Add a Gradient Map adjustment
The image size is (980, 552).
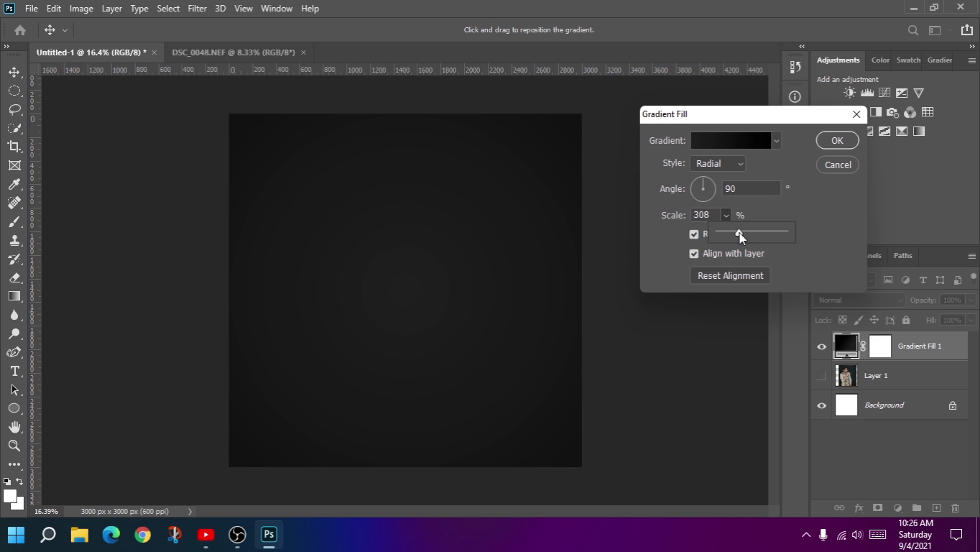[919, 131]
